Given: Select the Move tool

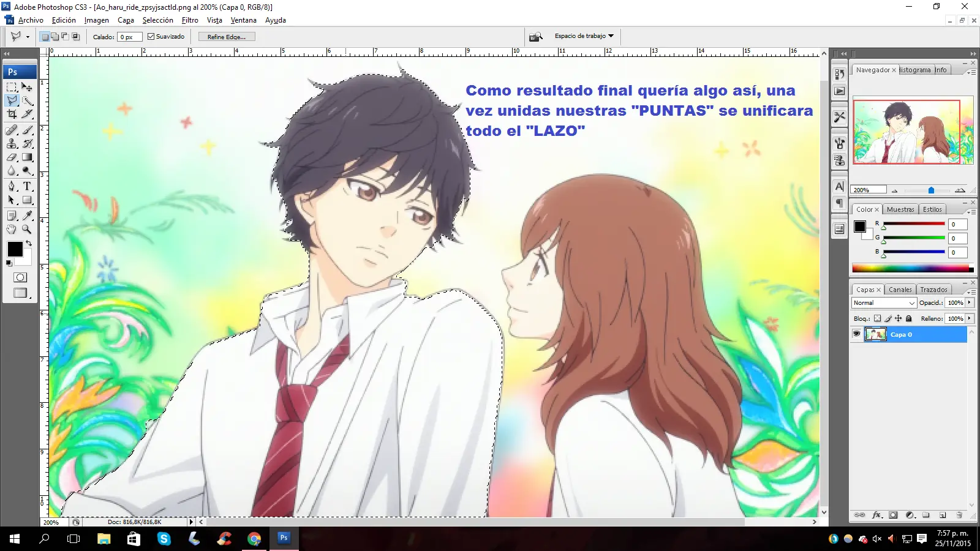Looking at the screenshot, I should click(x=27, y=87).
